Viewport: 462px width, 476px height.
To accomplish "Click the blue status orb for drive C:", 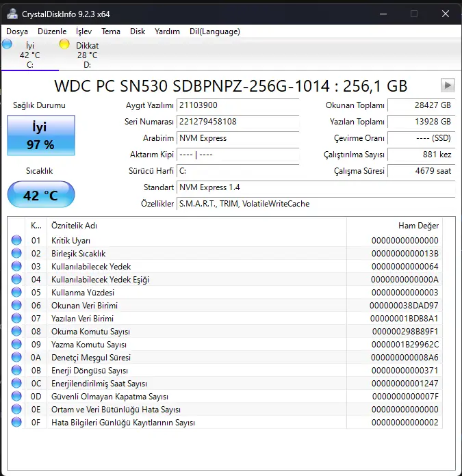I will click(7, 44).
